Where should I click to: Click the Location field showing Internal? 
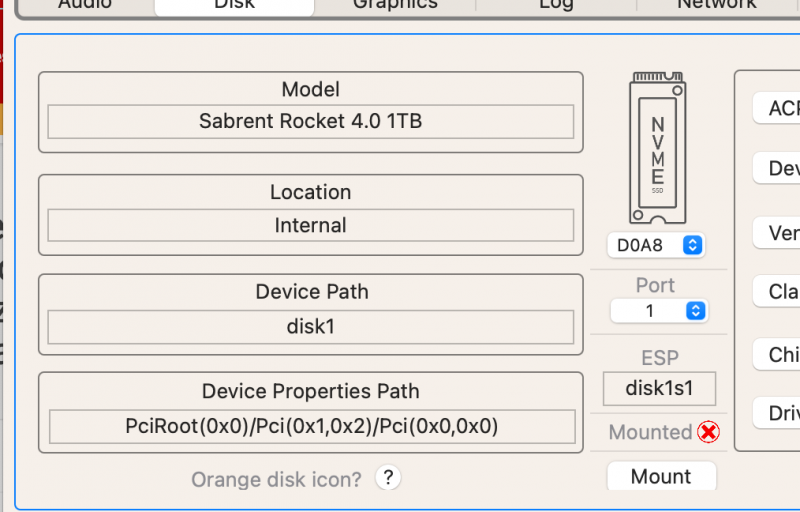(310, 225)
